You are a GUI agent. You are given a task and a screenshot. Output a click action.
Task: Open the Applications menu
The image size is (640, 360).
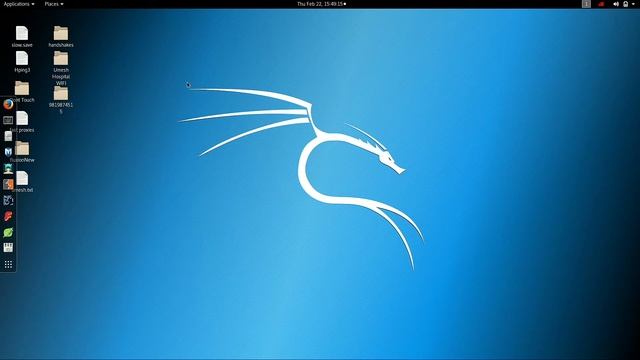click(19, 4)
